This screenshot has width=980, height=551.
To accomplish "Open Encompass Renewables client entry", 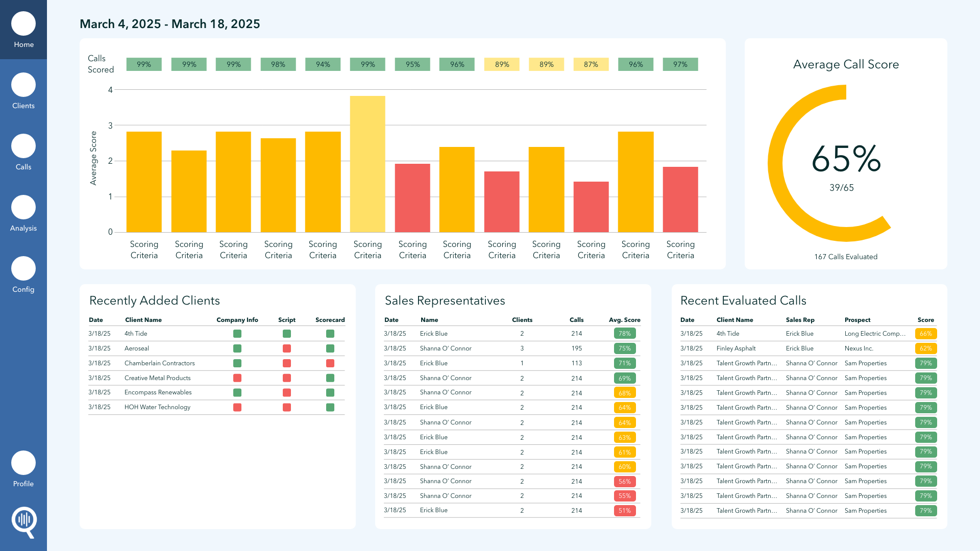I will click(158, 392).
